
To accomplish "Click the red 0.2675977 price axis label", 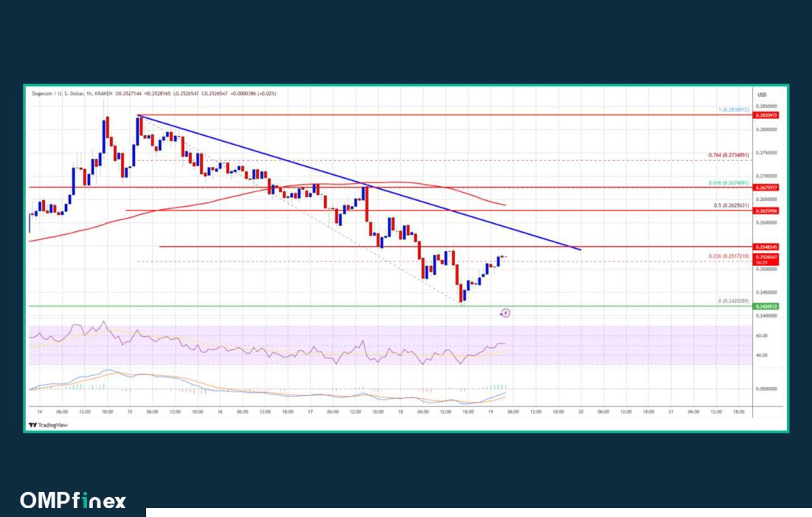I will (x=765, y=188).
